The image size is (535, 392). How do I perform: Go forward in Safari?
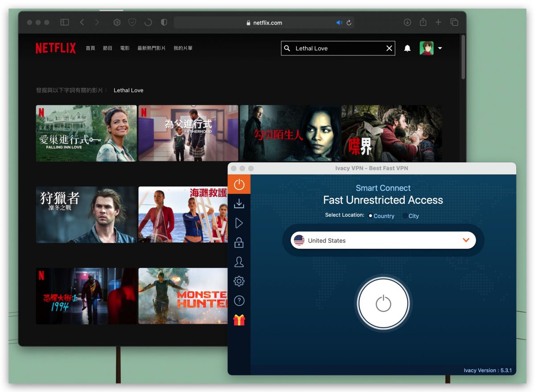[97, 22]
